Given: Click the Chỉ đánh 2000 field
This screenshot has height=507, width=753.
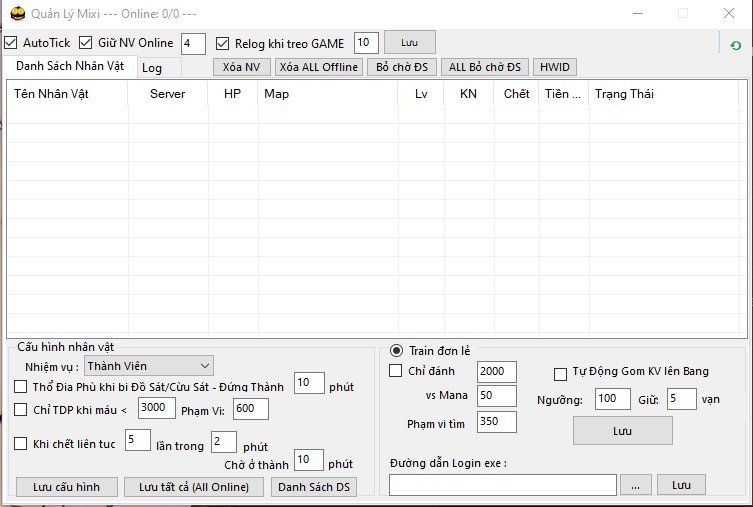Looking at the screenshot, I should [x=497, y=372].
